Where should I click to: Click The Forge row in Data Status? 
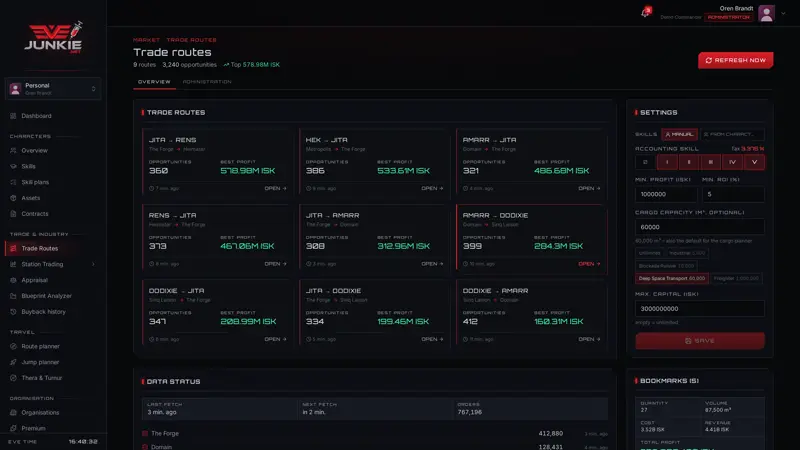pyautogui.click(x=374, y=434)
